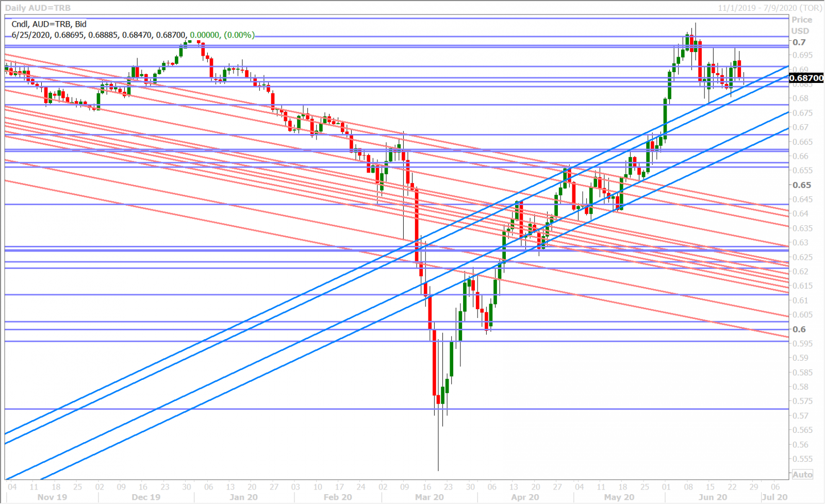Select the 'Cndl, AUD=TRB, Bid' legend label

[x=49, y=24]
